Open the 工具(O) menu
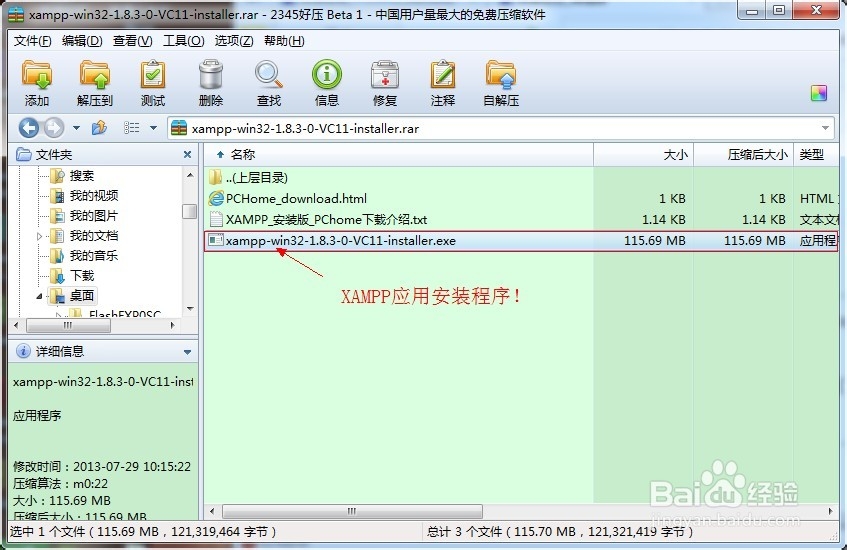 click(x=184, y=41)
